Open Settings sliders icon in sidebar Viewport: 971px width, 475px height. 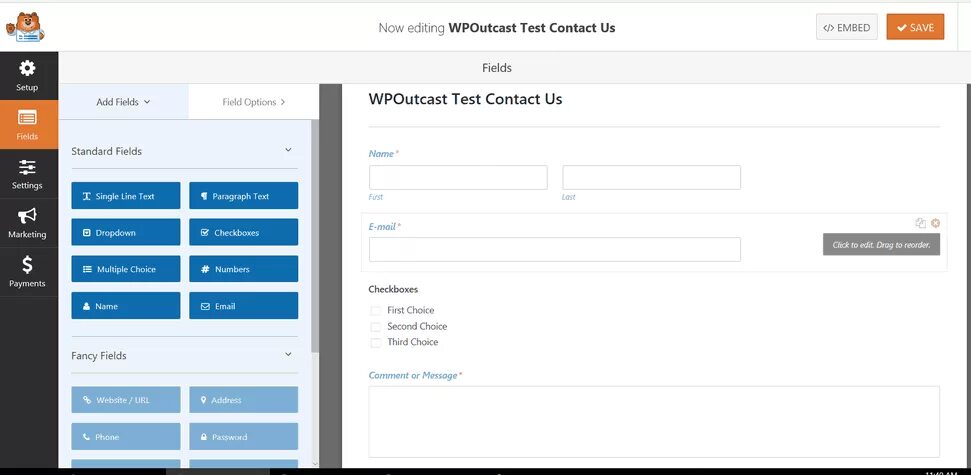pos(27,167)
